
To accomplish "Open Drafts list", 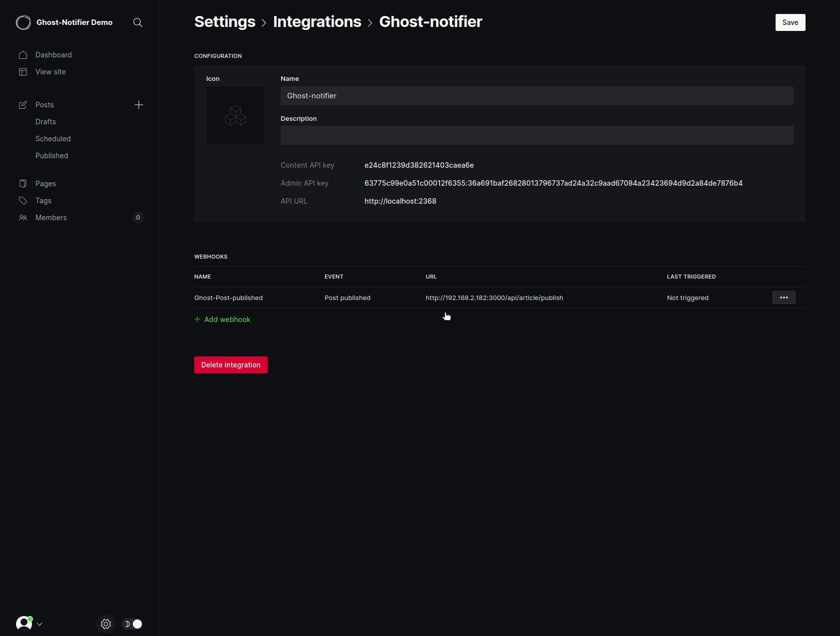I will 45,122.
